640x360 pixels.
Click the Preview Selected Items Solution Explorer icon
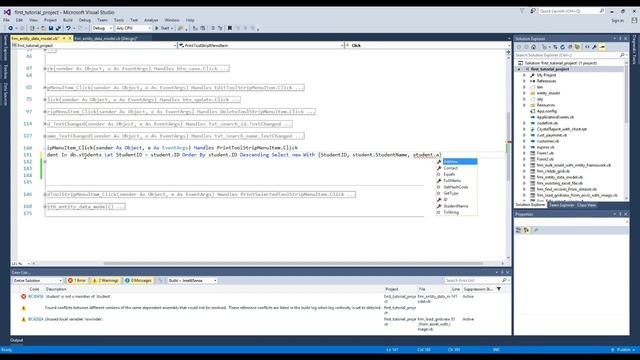[602, 47]
